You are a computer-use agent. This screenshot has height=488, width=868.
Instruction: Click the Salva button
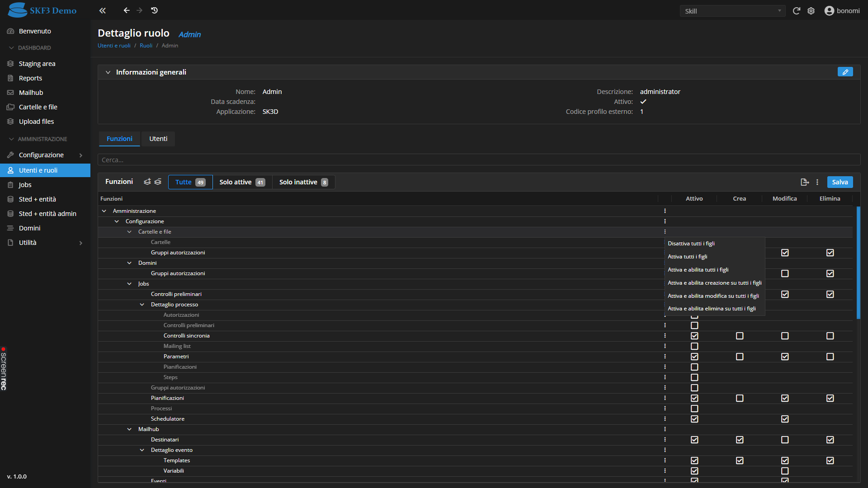click(840, 182)
